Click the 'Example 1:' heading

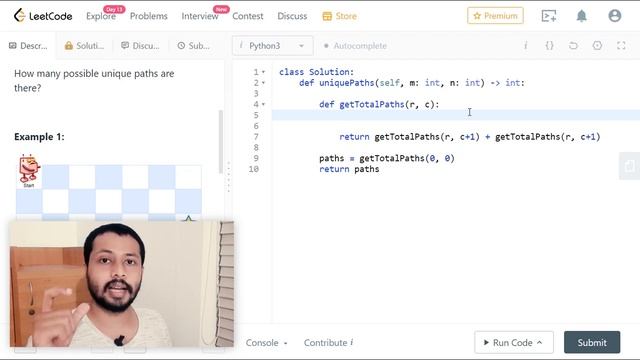pos(39,137)
